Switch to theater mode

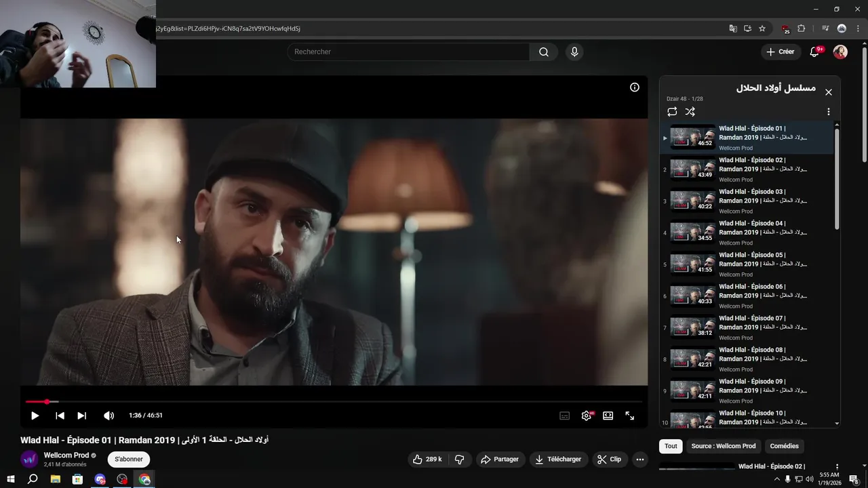pyautogui.click(x=608, y=415)
